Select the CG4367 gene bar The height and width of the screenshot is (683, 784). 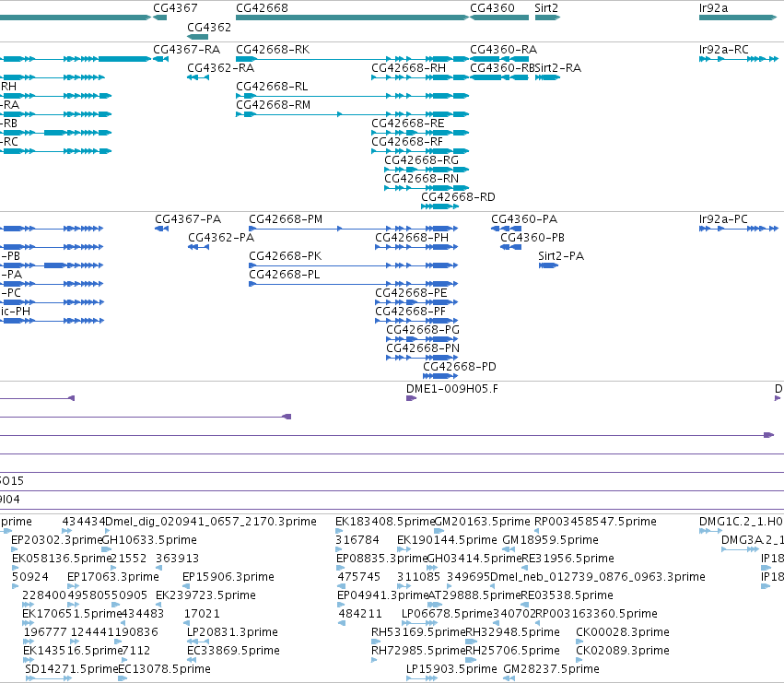[x=160, y=18]
